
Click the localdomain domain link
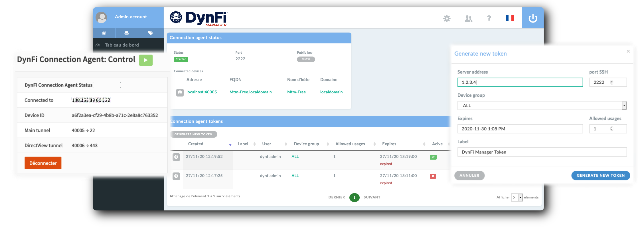coord(331,92)
